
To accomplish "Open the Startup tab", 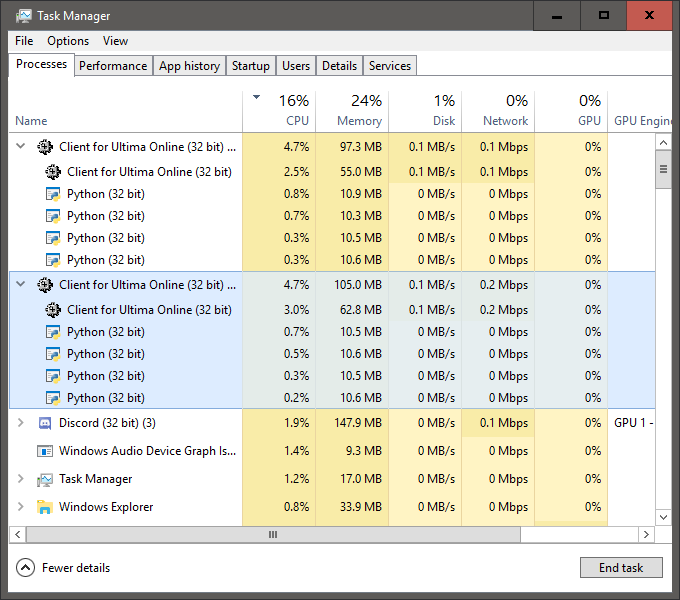I will [x=251, y=66].
